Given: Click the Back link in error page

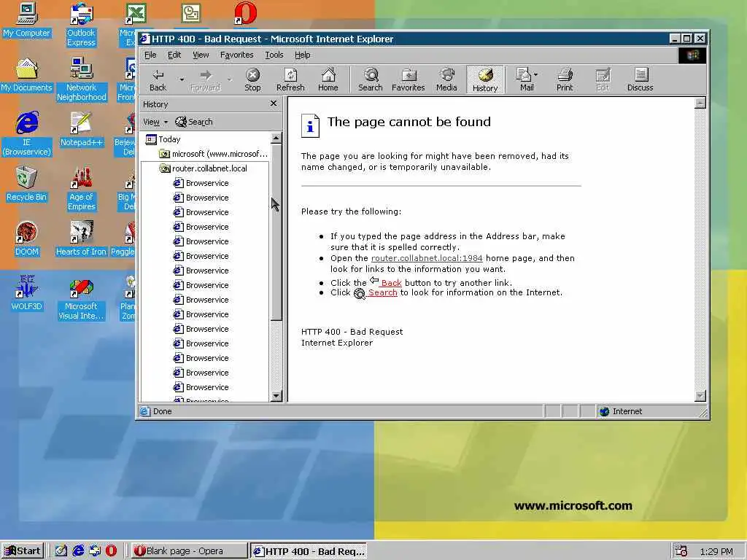Looking at the screenshot, I should pos(391,283).
